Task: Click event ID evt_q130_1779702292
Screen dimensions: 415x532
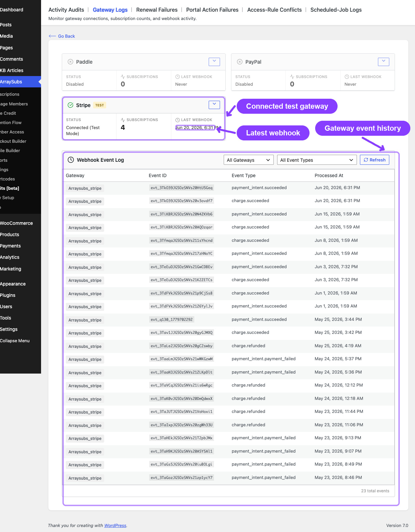Action: 172,320
